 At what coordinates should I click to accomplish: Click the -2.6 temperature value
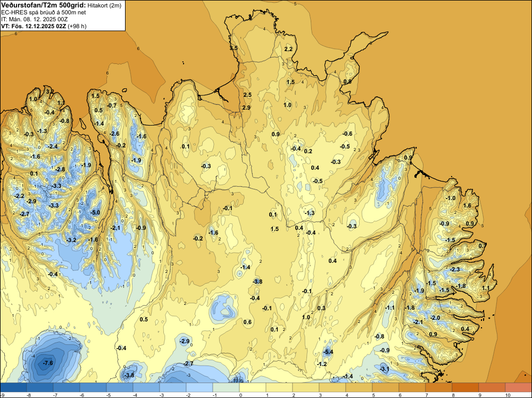115,134
